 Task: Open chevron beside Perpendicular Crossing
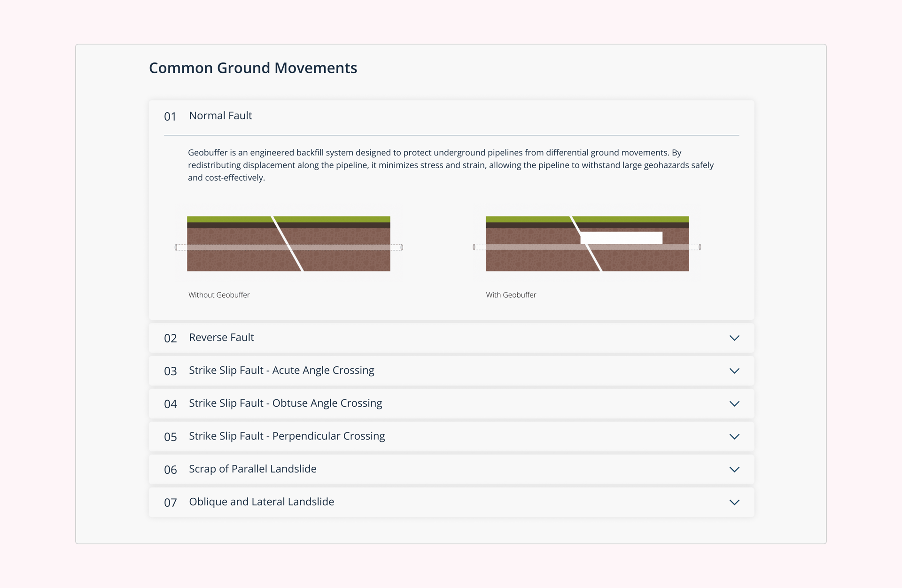734,437
